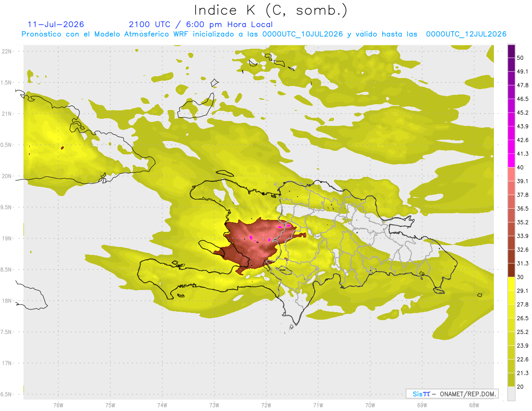The image size is (532, 411).
Task: Click the "21N" latitude label
Action: (x=7, y=114)
